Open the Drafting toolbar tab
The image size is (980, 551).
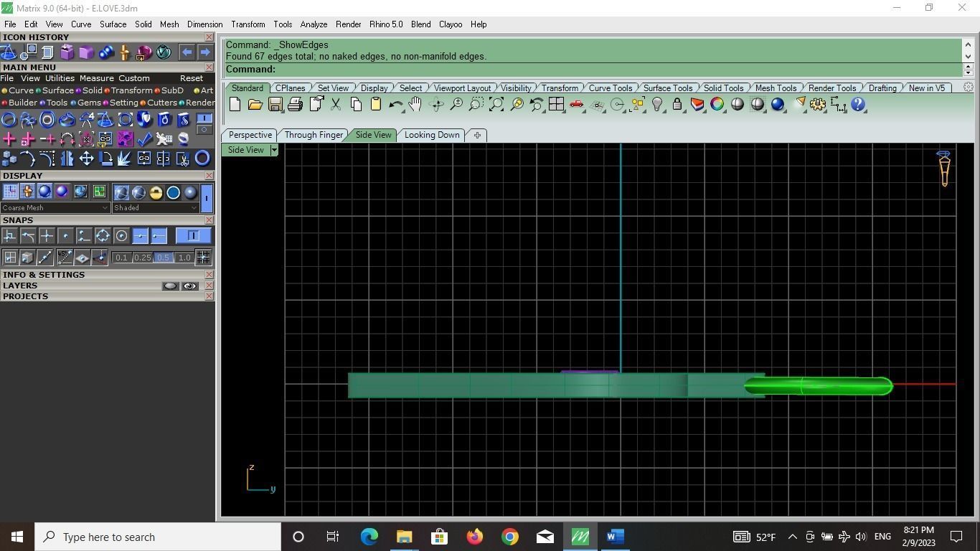882,88
